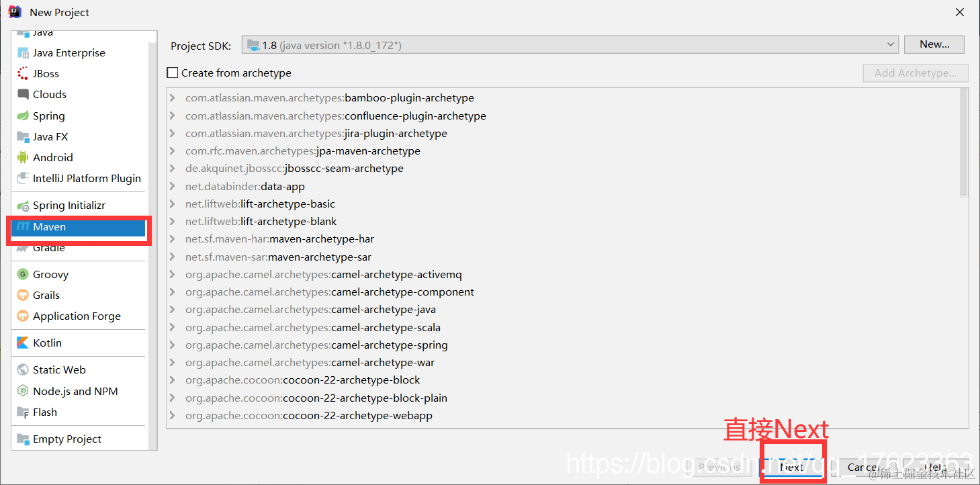The height and width of the screenshot is (485, 980).
Task: Select camel-archetype-java row
Action: (x=564, y=310)
